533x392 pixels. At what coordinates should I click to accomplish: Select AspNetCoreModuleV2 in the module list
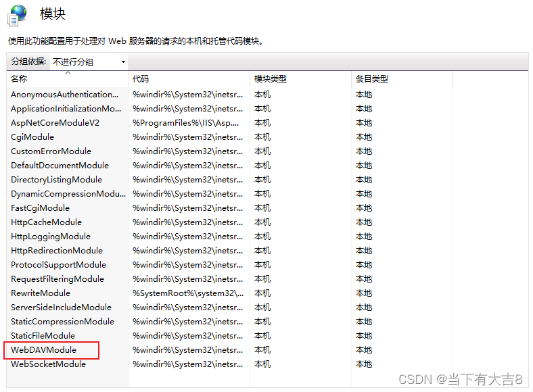[55, 123]
